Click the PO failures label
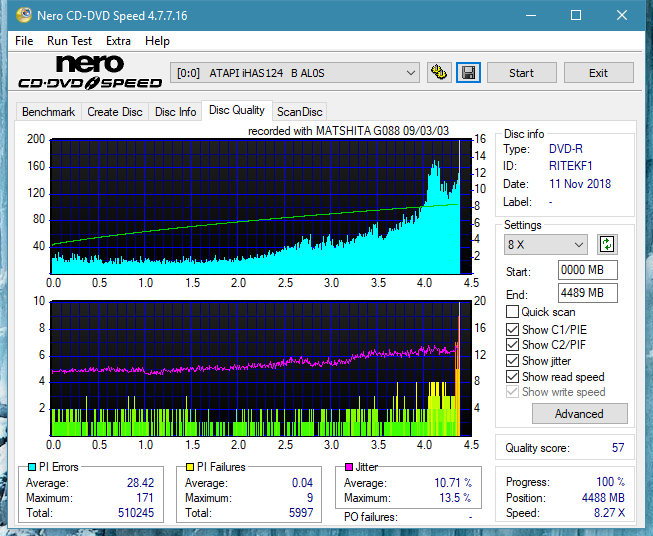 tap(371, 517)
